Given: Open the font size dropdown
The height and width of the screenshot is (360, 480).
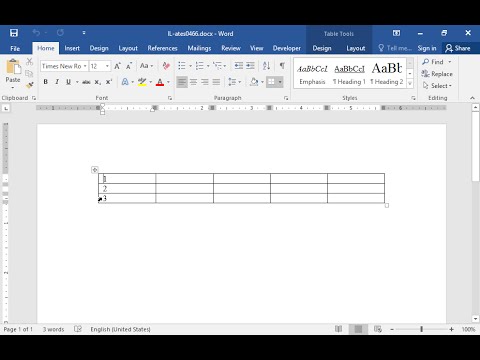Looking at the screenshot, I should [x=107, y=66].
